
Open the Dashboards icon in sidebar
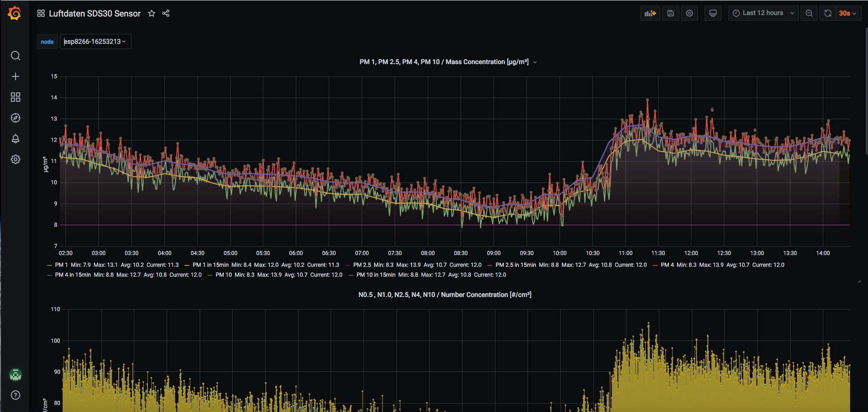[16, 97]
